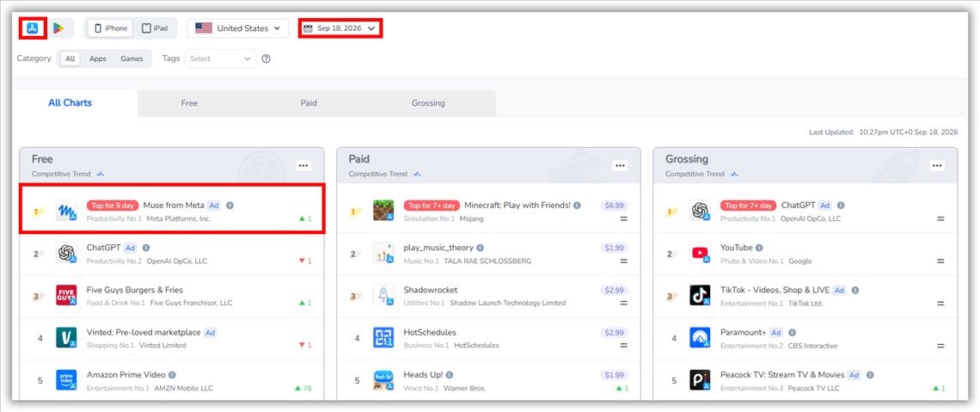This screenshot has height=412, width=980.
Task: Open HotSchedules app icon
Action: (383, 338)
